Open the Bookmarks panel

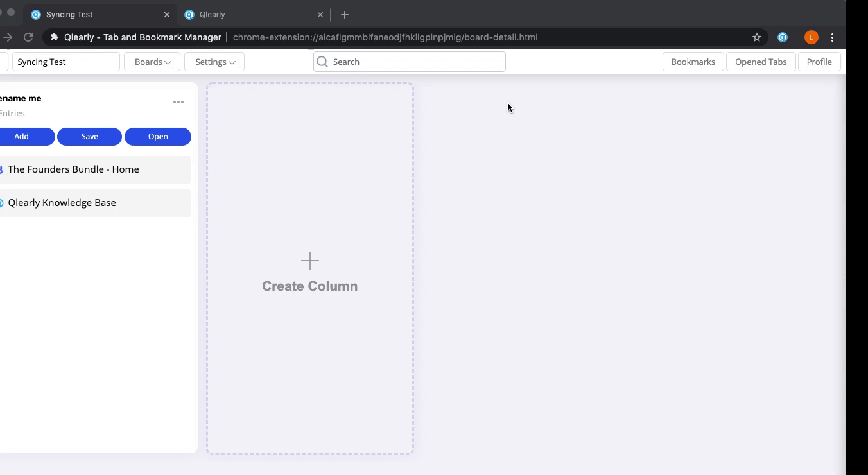pyautogui.click(x=693, y=62)
